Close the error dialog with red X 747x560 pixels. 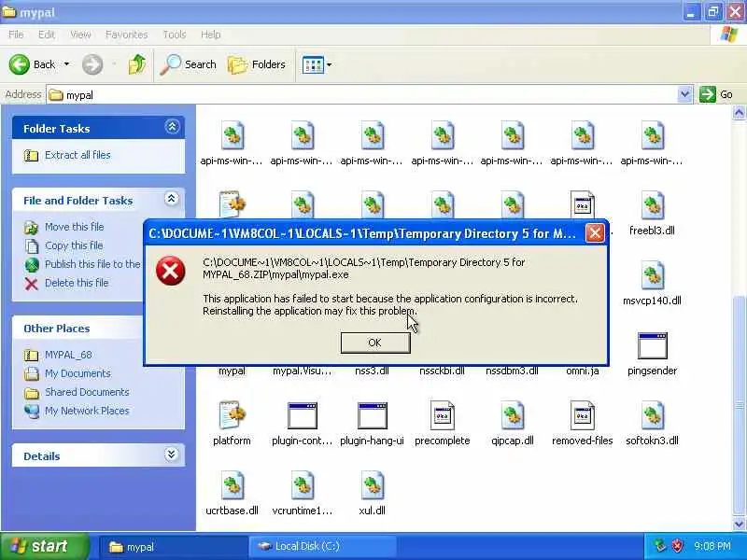click(x=595, y=233)
